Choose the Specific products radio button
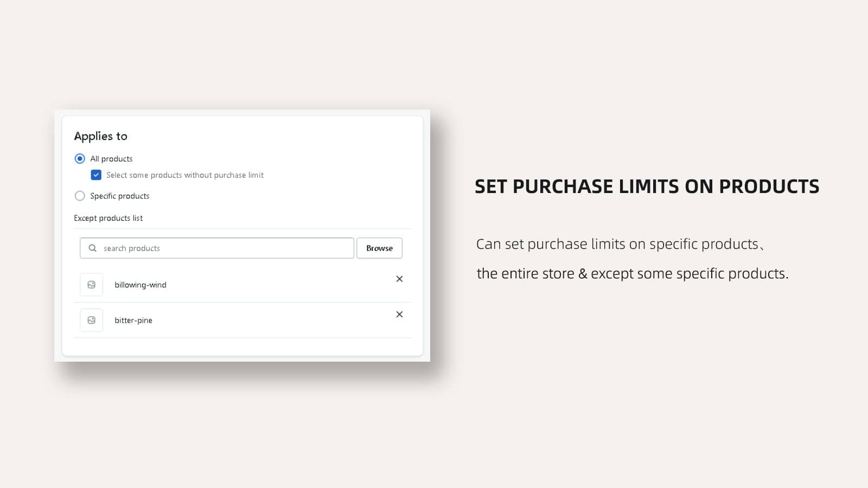Viewport: 868px width, 488px height. coord(80,196)
